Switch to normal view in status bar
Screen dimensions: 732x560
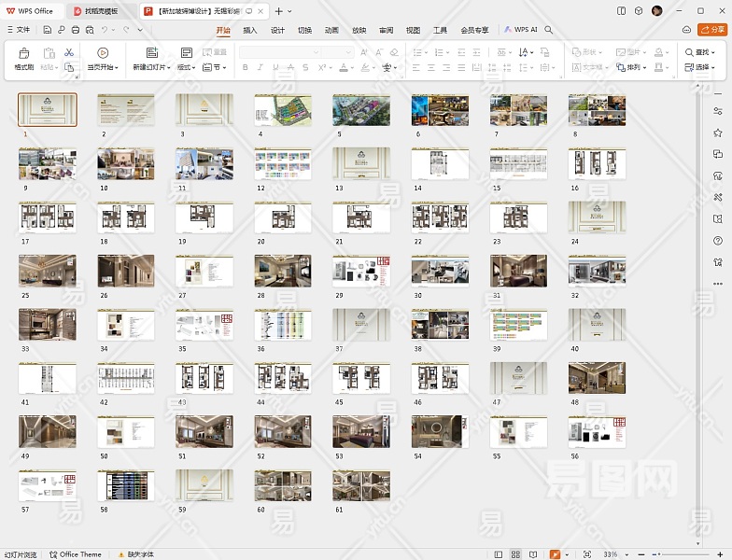pyautogui.click(x=499, y=554)
